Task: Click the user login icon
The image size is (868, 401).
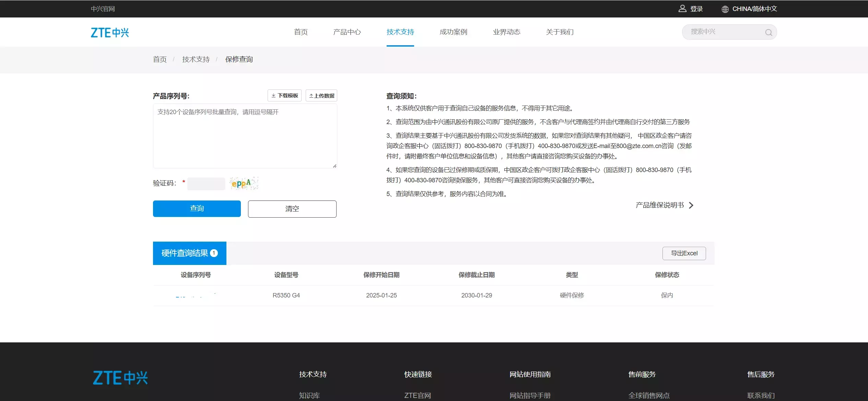Action: tap(682, 9)
